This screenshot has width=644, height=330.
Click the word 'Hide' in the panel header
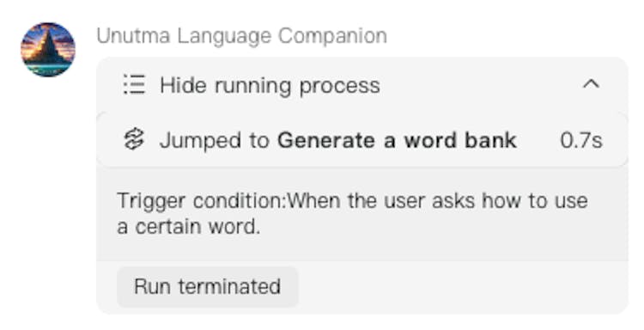[183, 85]
